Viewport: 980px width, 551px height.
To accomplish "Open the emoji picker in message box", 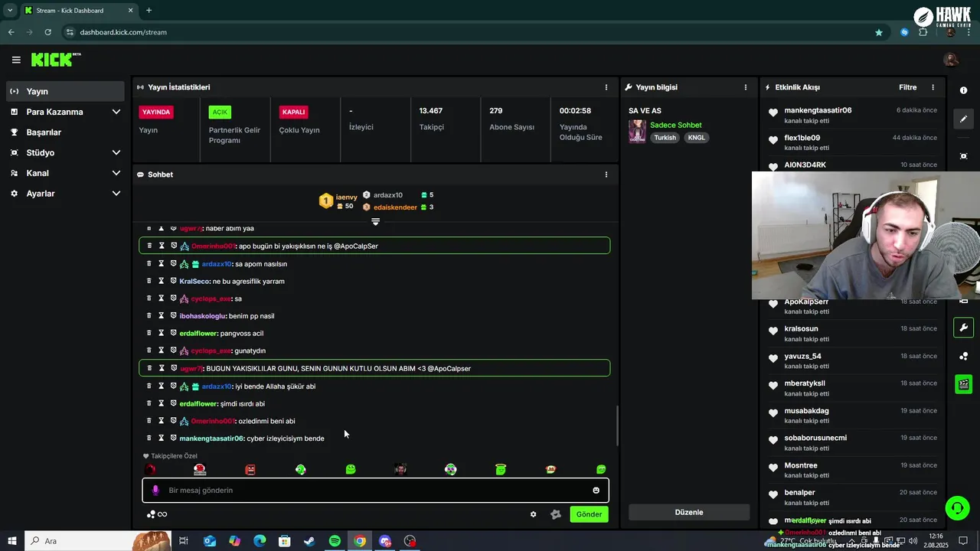I will [596, 490].
